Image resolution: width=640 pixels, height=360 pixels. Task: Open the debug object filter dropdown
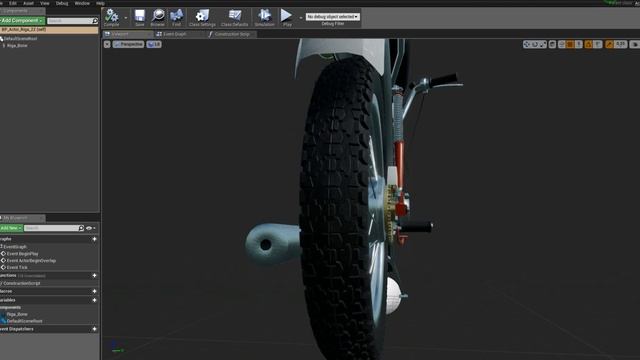pos(333,17)
